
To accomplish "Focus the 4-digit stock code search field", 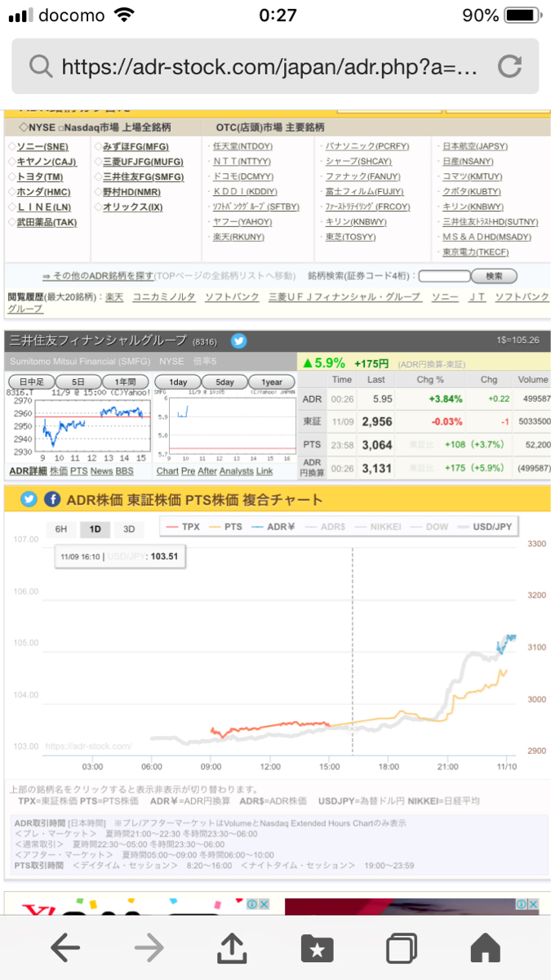I will pos(442,276).
